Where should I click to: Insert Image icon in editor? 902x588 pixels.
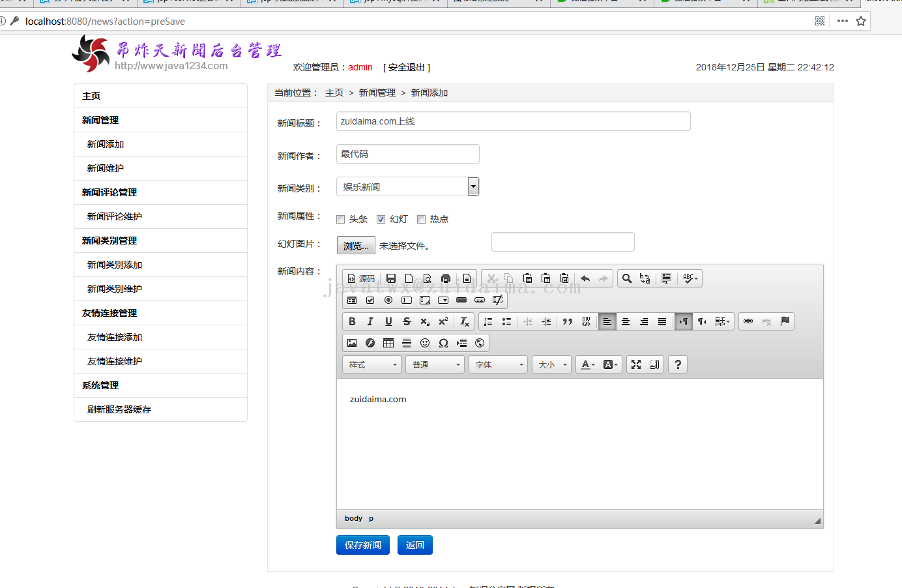tap(352, 343)
